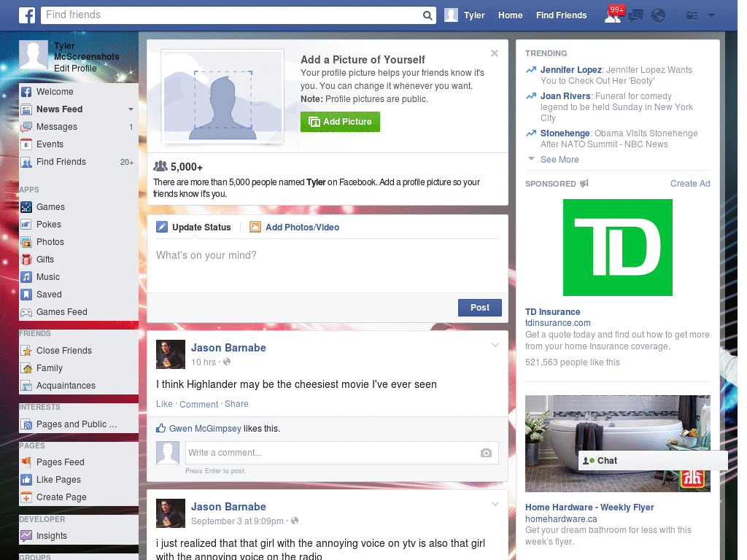Click the Post button
Viewport: 747px width, 560px height.
[x=480, y=308]
